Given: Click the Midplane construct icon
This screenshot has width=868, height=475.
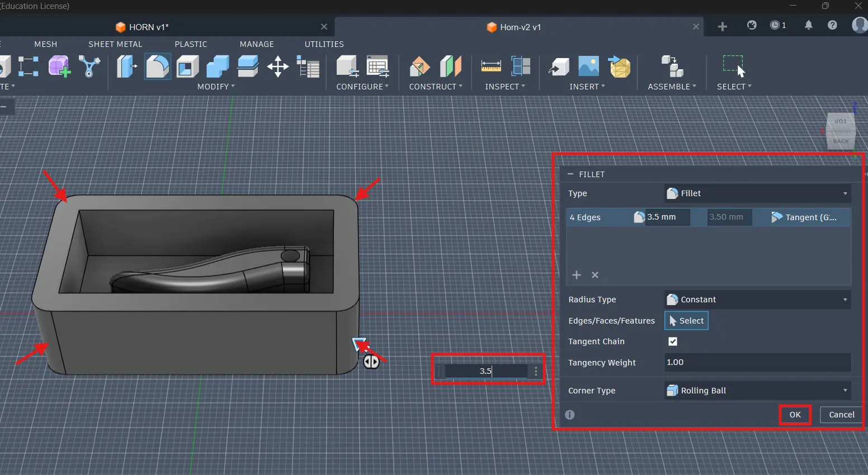Looking at the screenshot, I should click(451, 66).
